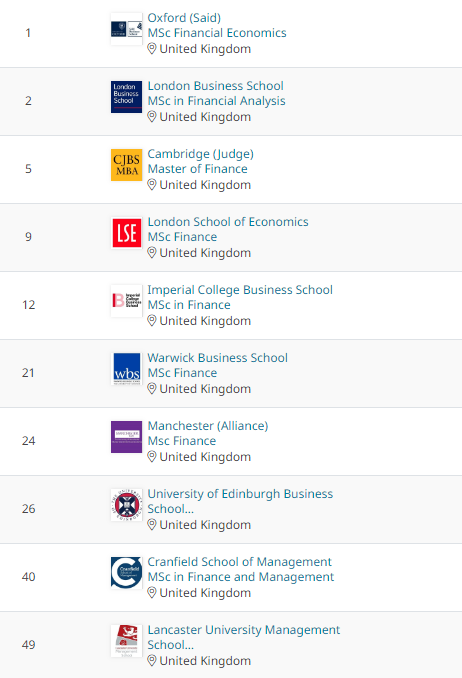Open MSc in Finance and Management link
Screen dimensions: 462x678
pos(241,577)
